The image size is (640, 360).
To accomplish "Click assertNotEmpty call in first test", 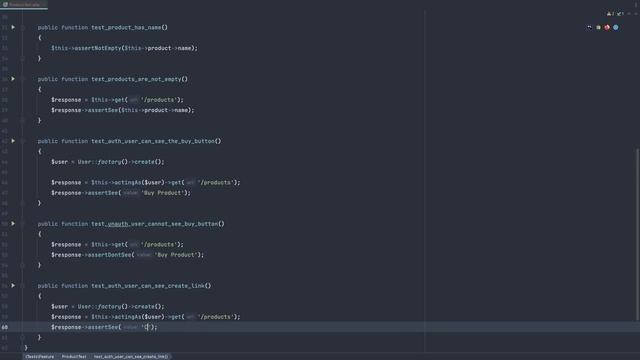I will (98, 48).
